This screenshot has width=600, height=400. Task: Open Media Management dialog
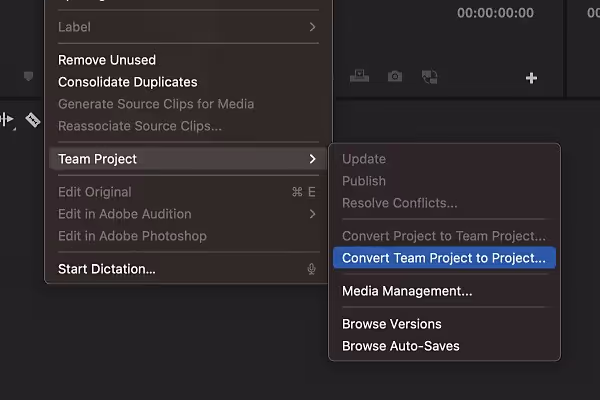pos(407,291)
